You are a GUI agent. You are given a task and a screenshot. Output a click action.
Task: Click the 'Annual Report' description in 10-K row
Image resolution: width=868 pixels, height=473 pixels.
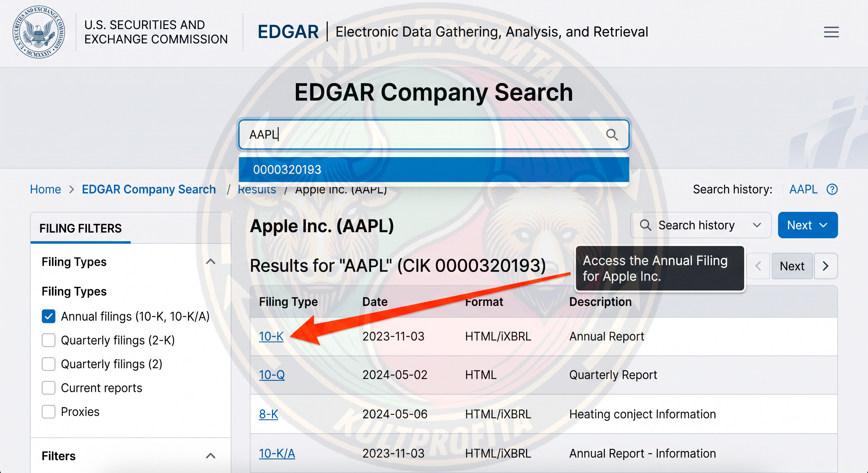pos(607,336)
